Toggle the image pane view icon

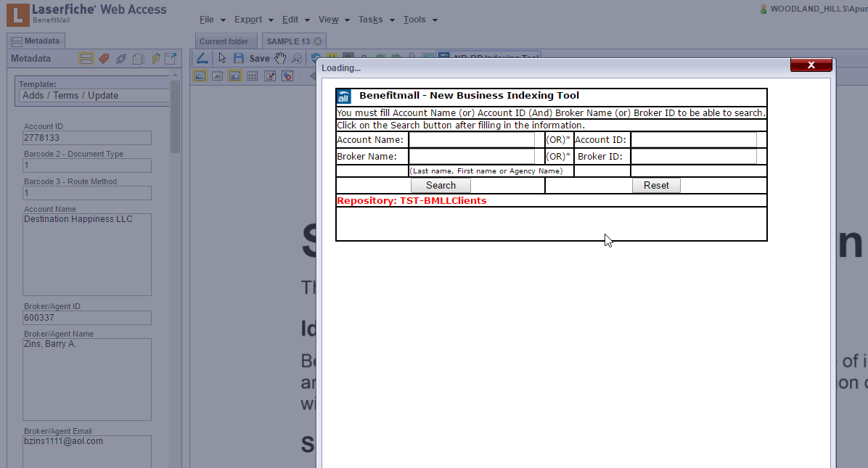click(200, 76)
